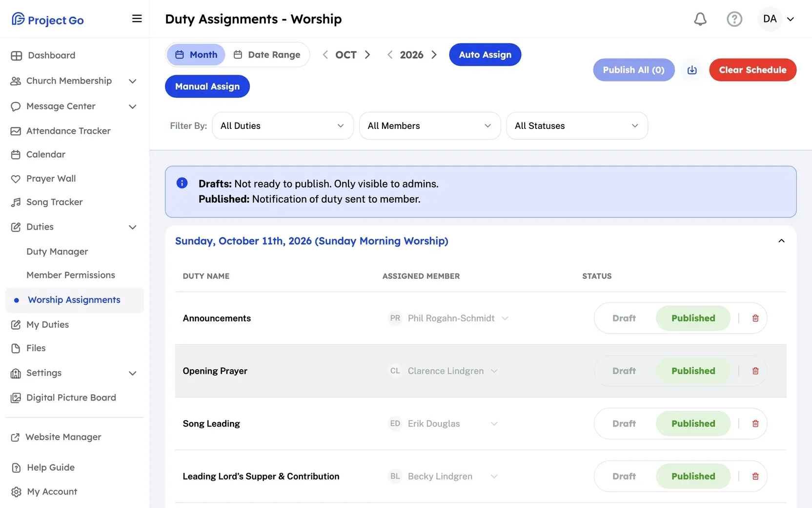812x508 pixels.
Task: Click Sunday, October 11th, 2026 heading
Action: 311,241
